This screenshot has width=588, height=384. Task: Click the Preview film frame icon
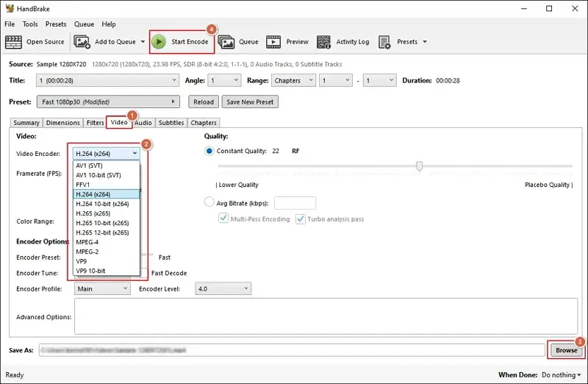[x=273, y=42]
